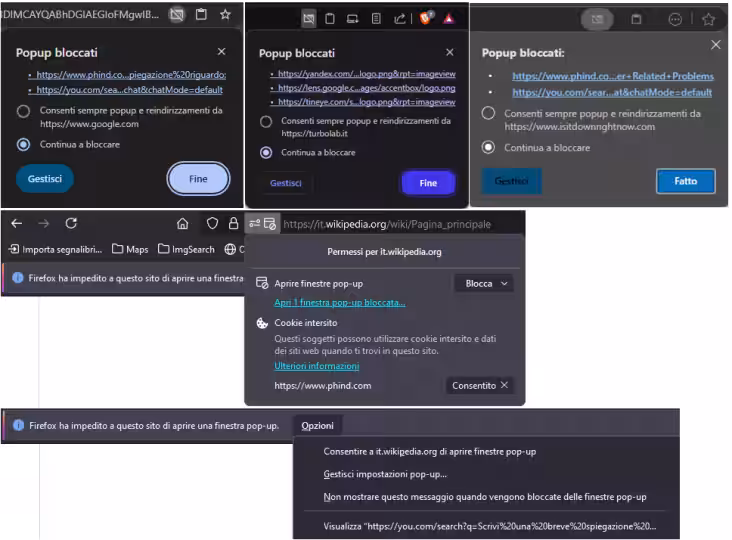Click Gestisci button in Chrome dialog

[45, 179]
